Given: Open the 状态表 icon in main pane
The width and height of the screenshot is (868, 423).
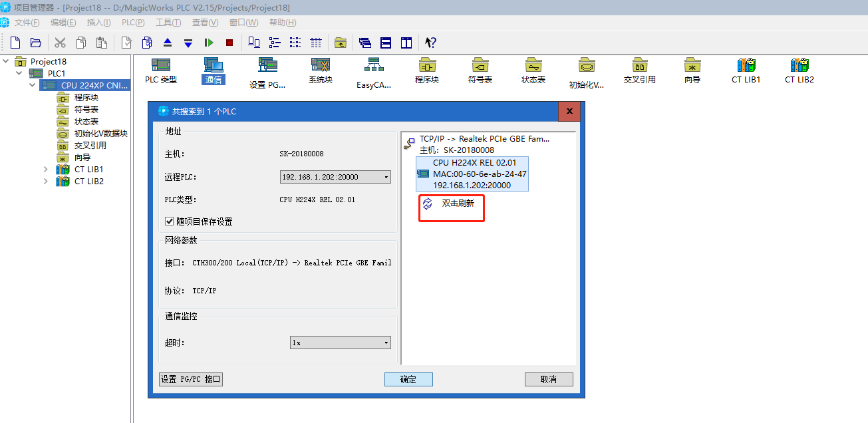Looking at the screenshot, I should click(533, 70).
